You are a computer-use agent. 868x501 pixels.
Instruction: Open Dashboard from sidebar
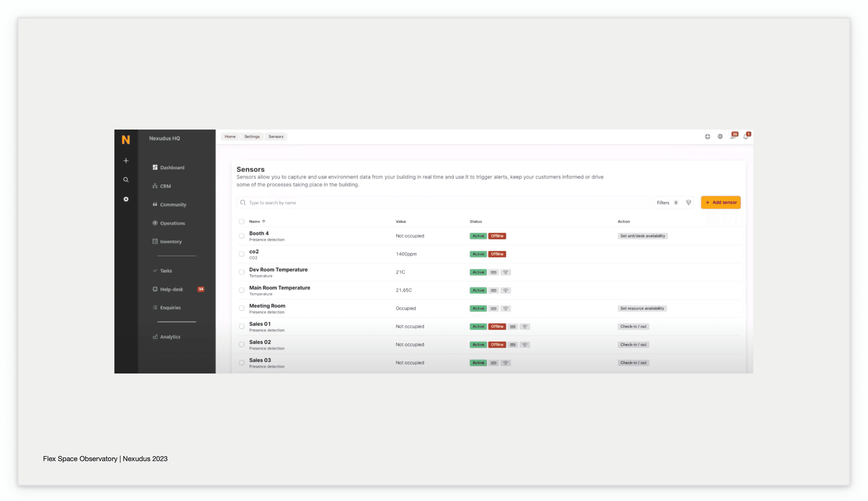click(x=168, y=168)
